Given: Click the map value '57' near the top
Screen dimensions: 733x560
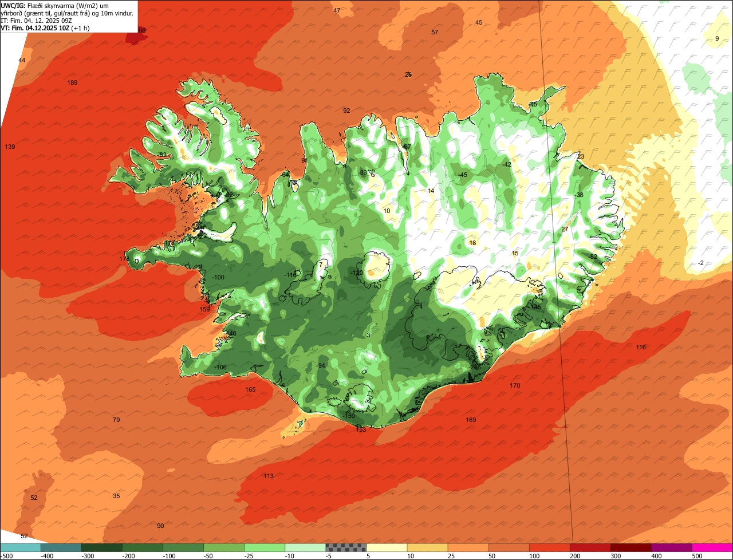Looking at the screenshot, I should click(435, 33).
